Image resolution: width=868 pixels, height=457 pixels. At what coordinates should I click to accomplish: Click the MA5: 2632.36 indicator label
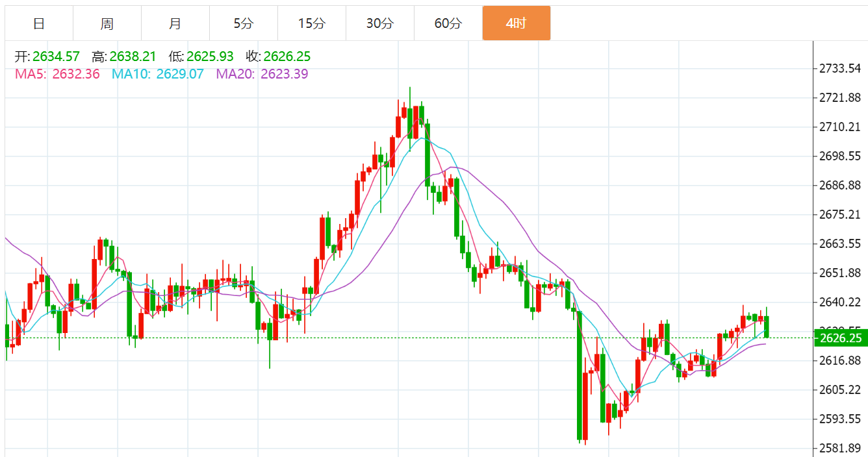(x=57, y=74)
